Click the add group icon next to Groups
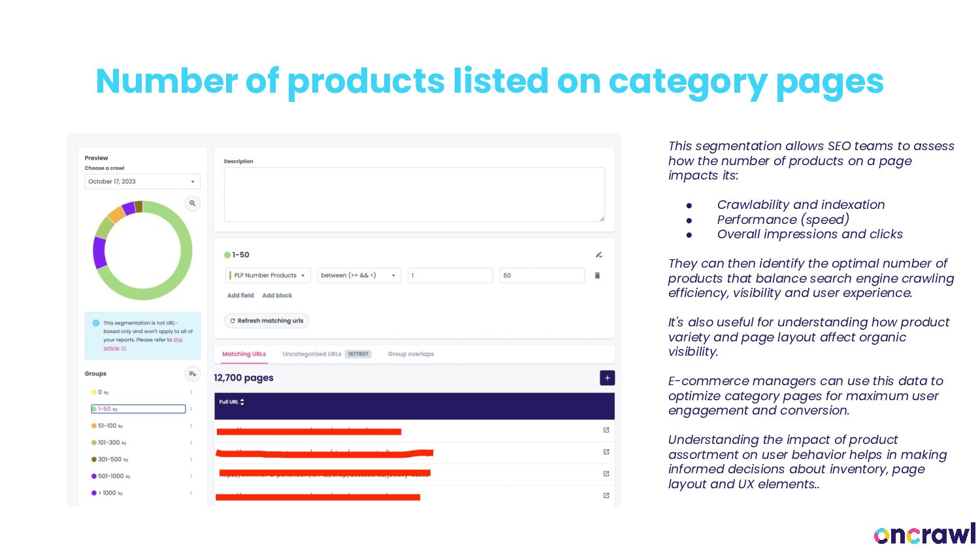Image resolution: width=980 pixels, height=551 pixels. point(192,374)
